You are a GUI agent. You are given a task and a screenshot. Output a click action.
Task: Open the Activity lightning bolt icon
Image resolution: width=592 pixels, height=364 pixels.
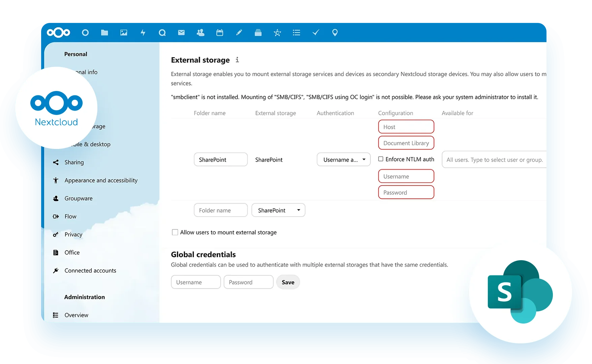143,33
